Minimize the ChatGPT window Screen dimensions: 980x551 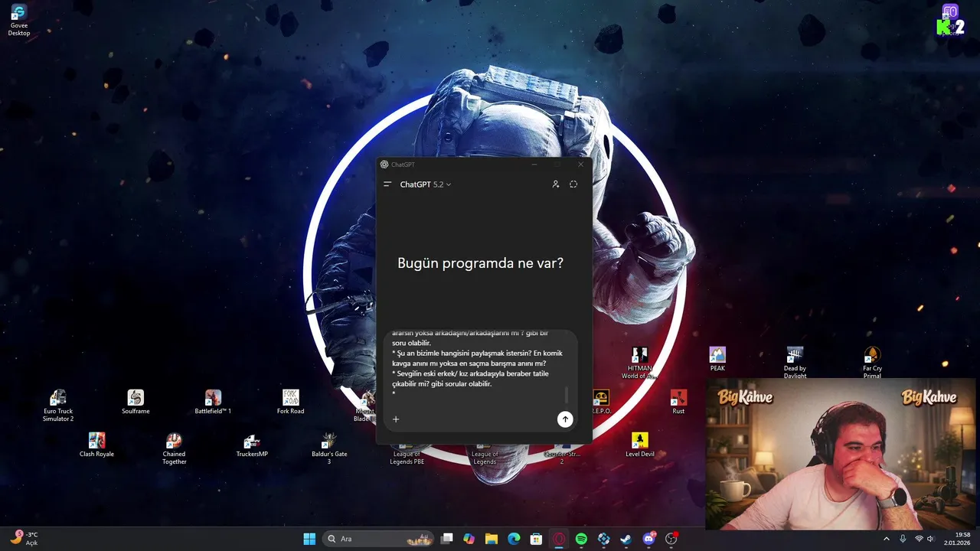[534, 165]
